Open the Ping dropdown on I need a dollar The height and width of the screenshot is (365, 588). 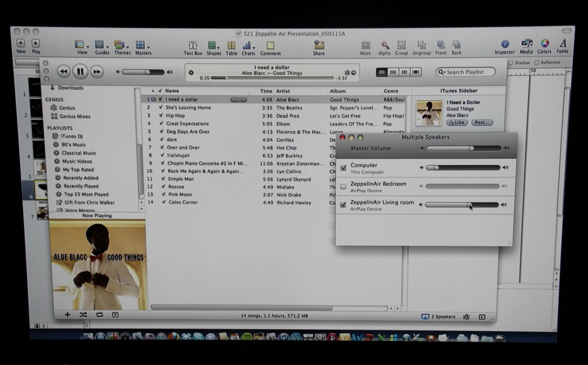click(239, 100)
